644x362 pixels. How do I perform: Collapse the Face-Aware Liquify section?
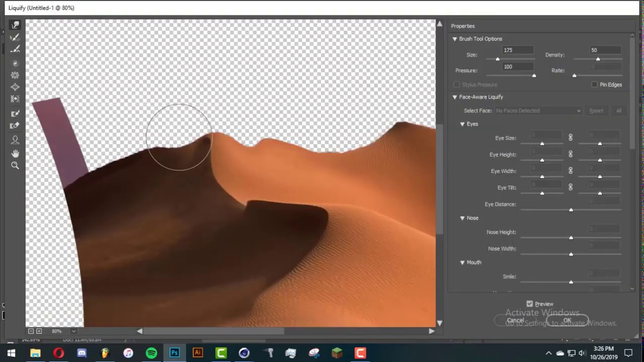(x=455, y=97)
